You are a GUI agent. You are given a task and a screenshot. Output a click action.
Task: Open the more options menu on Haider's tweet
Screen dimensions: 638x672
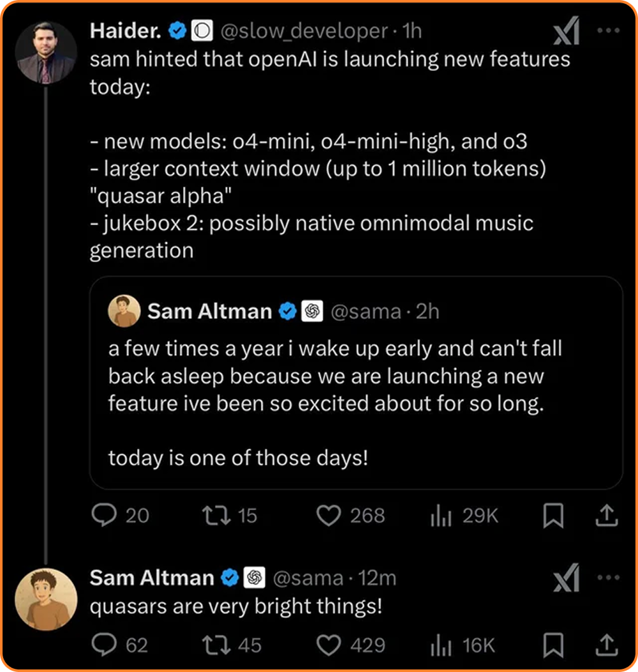[x=609, y=29]
